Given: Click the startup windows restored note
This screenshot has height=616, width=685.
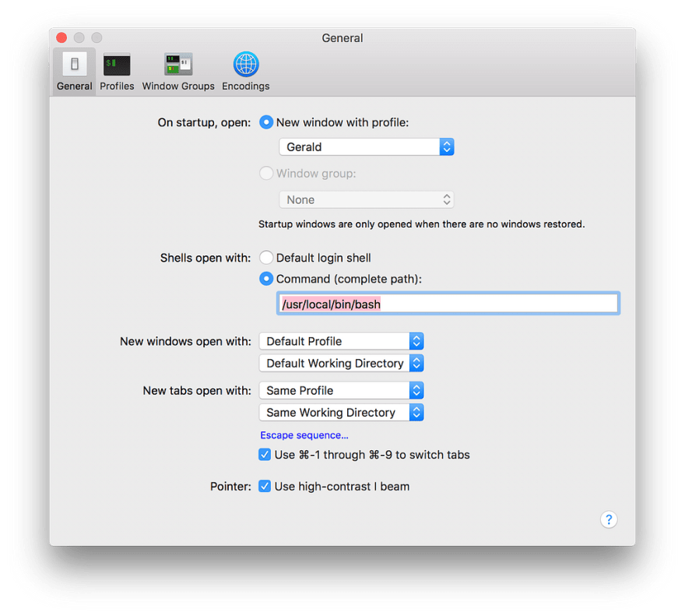Looking at the screenshot, I should click(422, 224).
